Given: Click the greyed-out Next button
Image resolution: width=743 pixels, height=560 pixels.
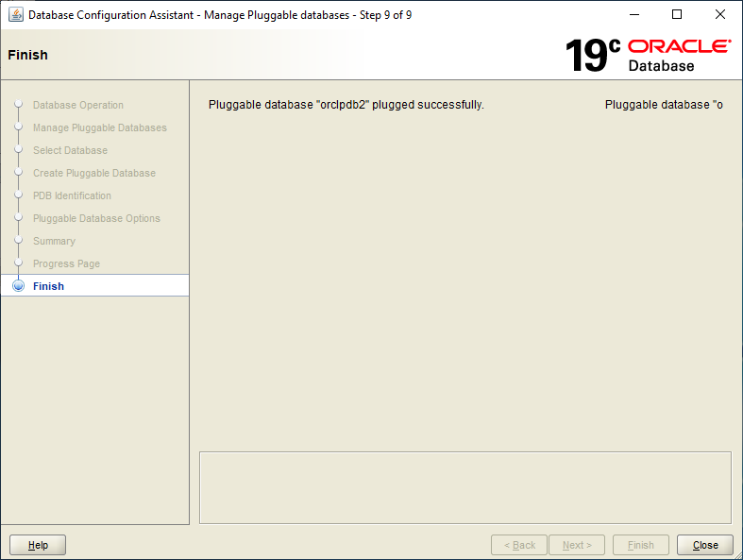Looking at the screenshot, I should pyautogui.click(x=577, y=545).
